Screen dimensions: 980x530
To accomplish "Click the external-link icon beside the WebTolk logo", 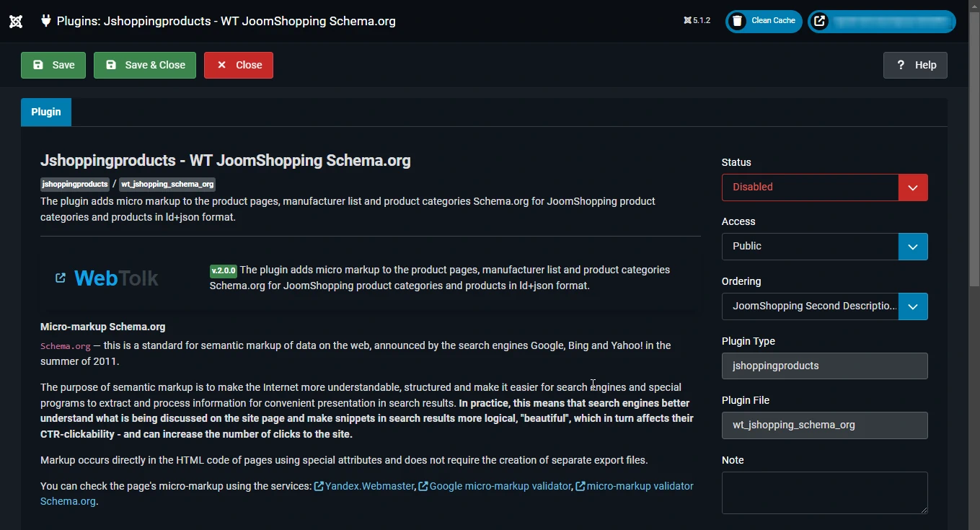I will pos(61,278).
